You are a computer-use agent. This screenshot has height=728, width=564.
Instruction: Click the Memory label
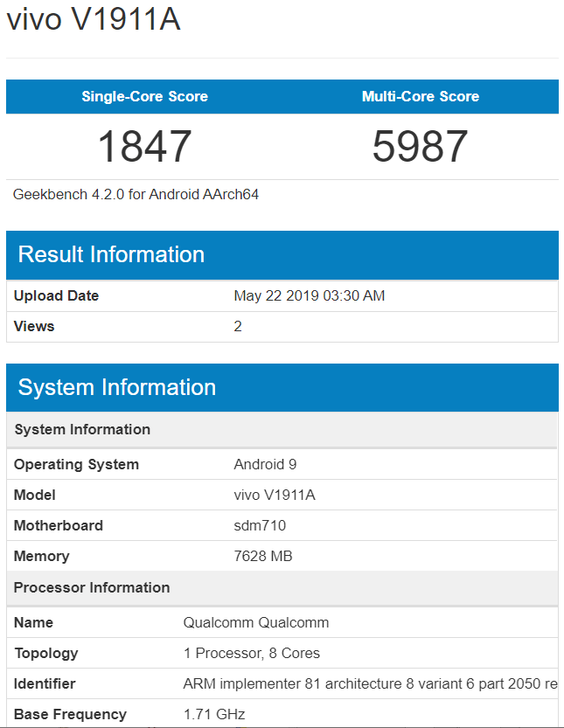tap(41, 556)
